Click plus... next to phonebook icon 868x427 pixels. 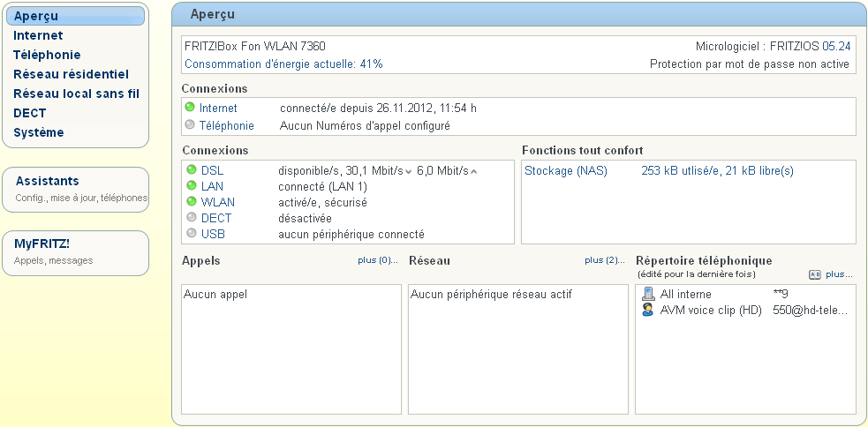coord(839,274)
